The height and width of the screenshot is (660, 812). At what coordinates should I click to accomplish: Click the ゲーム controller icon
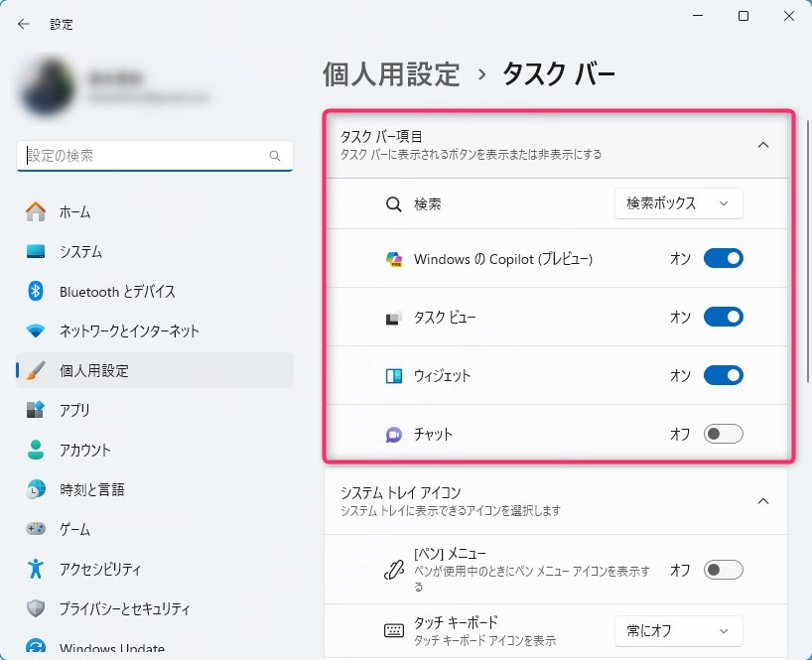[x=36, y=529]
